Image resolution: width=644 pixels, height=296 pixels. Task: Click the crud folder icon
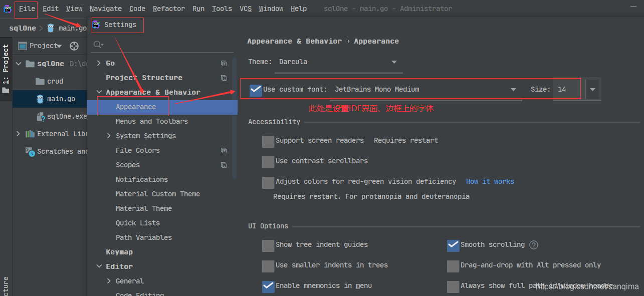[40, 81]
